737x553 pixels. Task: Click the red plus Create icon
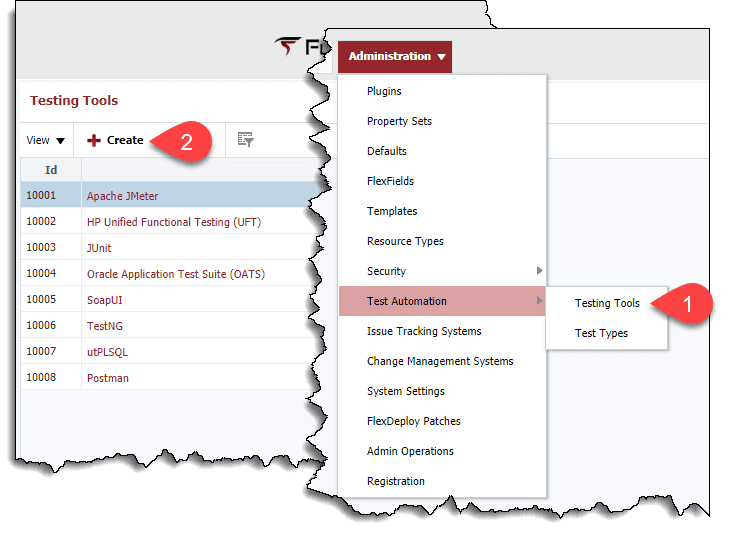(x=94, y=140)
